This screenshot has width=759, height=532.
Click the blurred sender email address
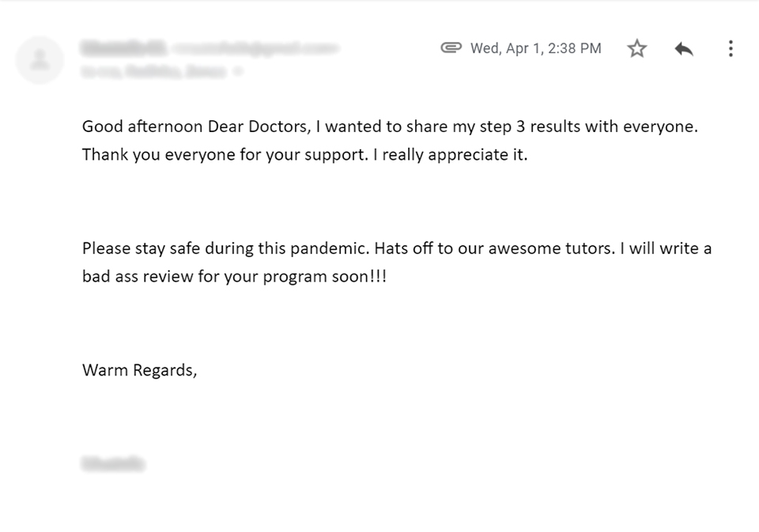click(x=255, y=48)
